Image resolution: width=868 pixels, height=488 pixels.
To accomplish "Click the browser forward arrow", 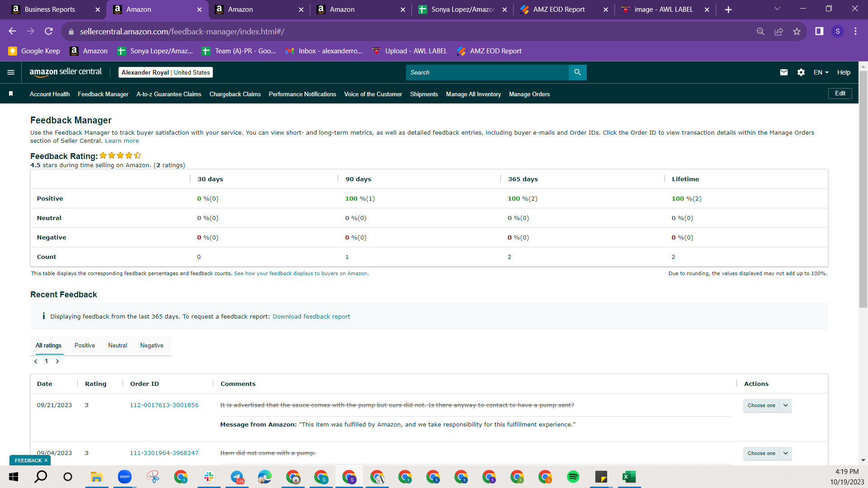I will pyautogui.click(x=30, y=31).
